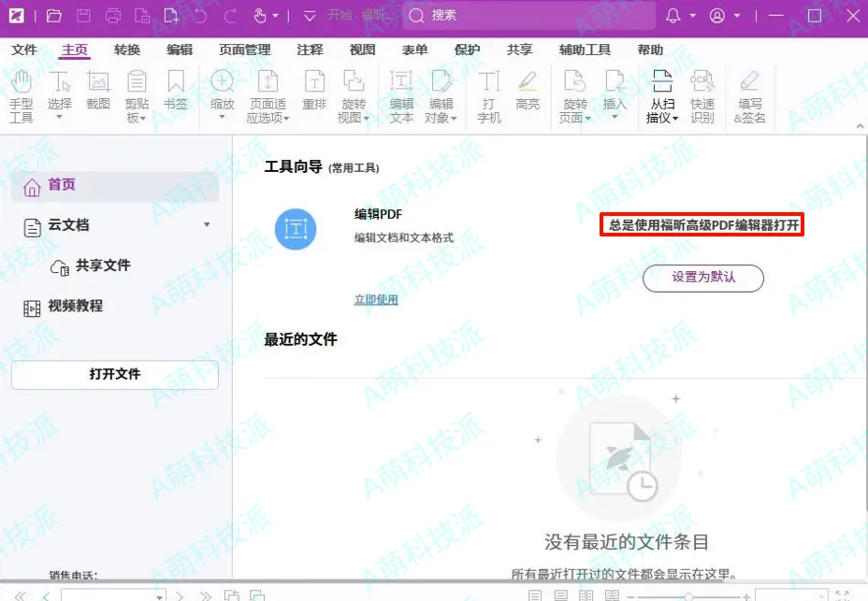The image size is (868, 601).
Task: Switch to the 编辑 ribbon tab
Action: (x=180, y=50)
